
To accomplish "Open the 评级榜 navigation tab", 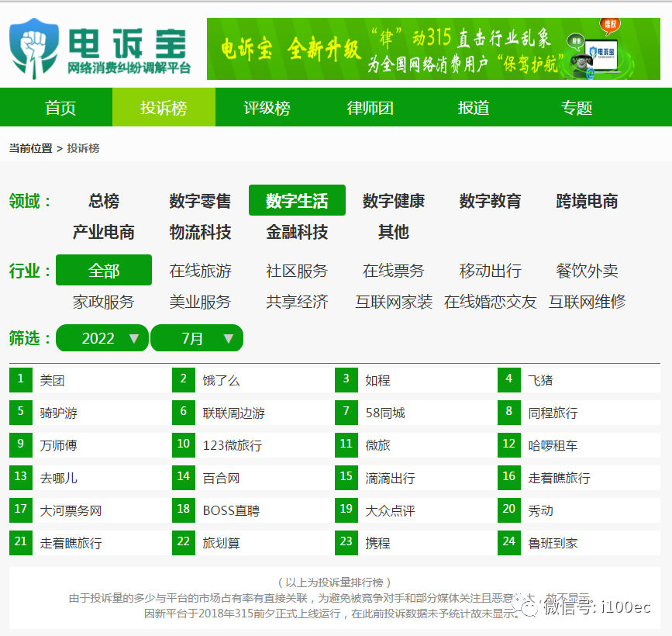I will point(267,108).
